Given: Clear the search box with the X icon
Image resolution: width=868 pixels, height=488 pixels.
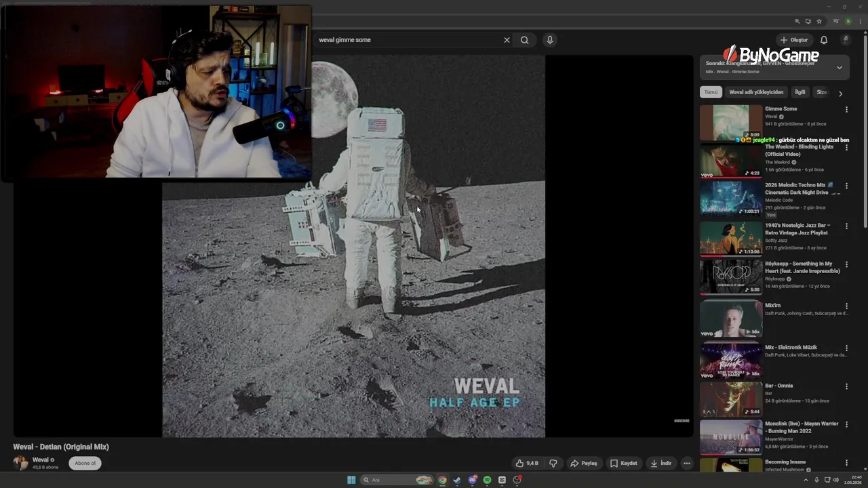Looking at the screenshot, I should click(x=507, y=40).
